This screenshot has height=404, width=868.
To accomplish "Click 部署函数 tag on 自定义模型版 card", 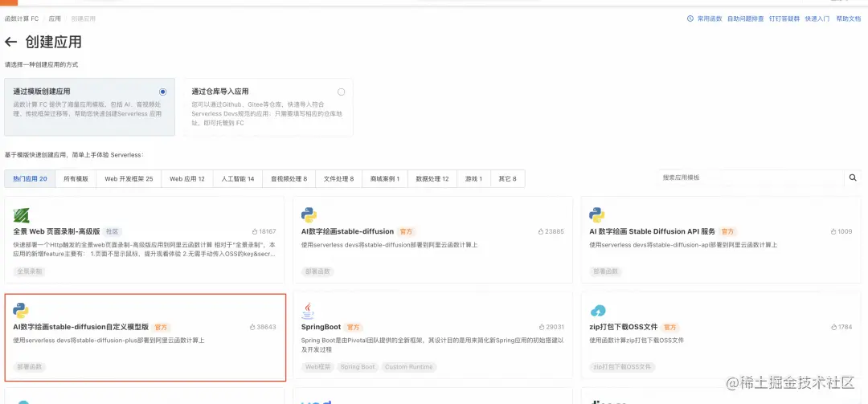I will pos(30,367).
